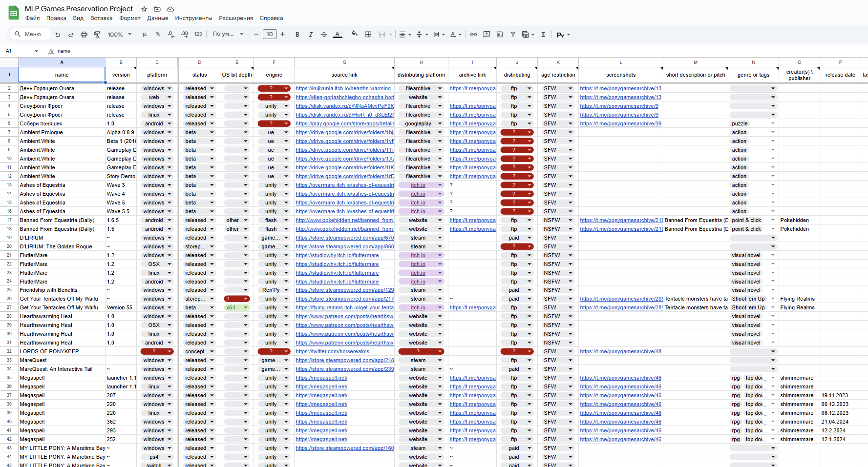Open the text wrapping dropdown
This screenshot has height=467, width=868.
pos(439,34)
